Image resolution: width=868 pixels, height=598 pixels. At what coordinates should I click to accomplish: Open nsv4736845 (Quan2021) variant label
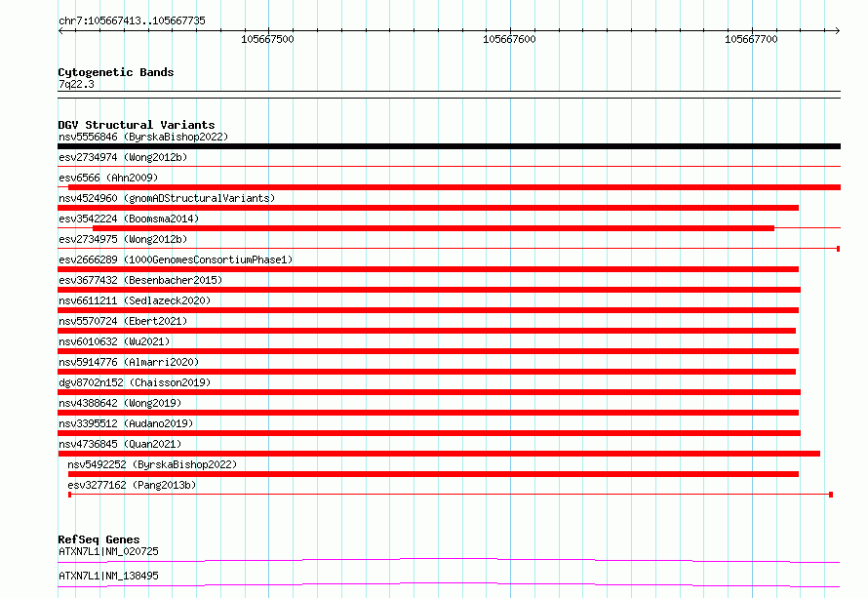[120, 444]
